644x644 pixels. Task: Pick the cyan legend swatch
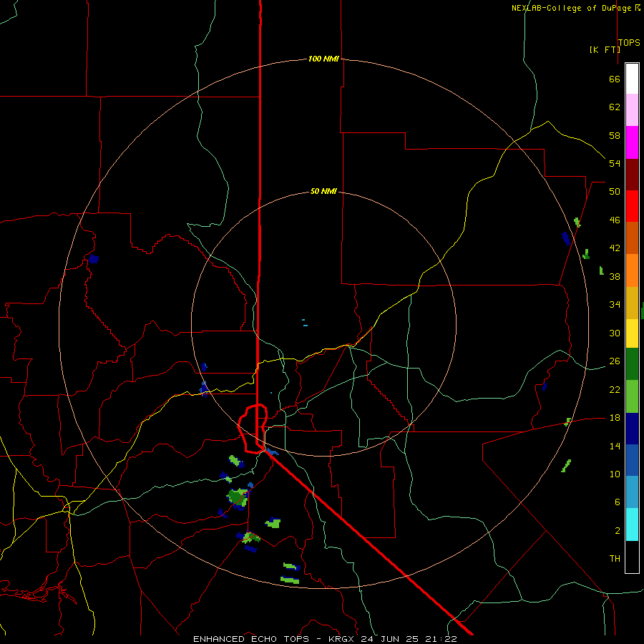[632, 525]
